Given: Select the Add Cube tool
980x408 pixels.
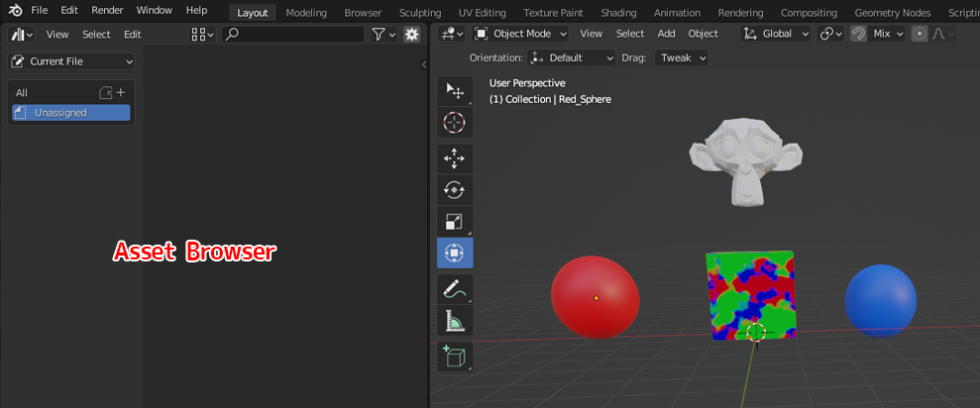Looking at the screenshot, I should coord(455,357).
